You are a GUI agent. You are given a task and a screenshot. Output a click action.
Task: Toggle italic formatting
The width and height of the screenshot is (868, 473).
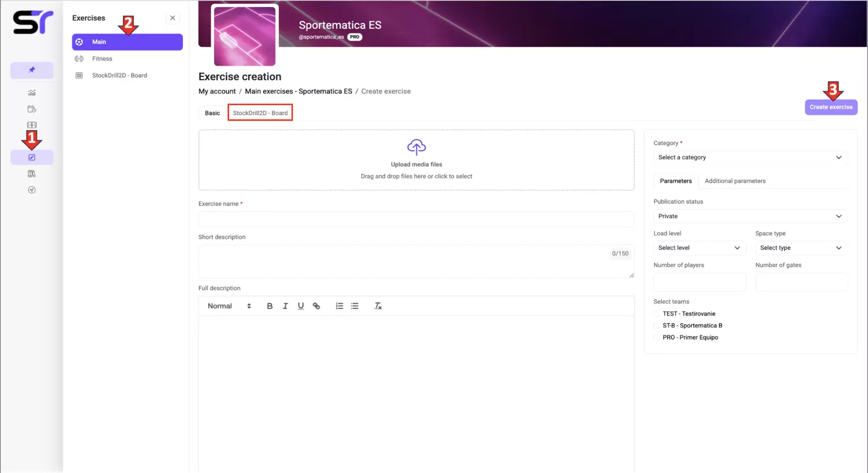[x=285, y=306]
